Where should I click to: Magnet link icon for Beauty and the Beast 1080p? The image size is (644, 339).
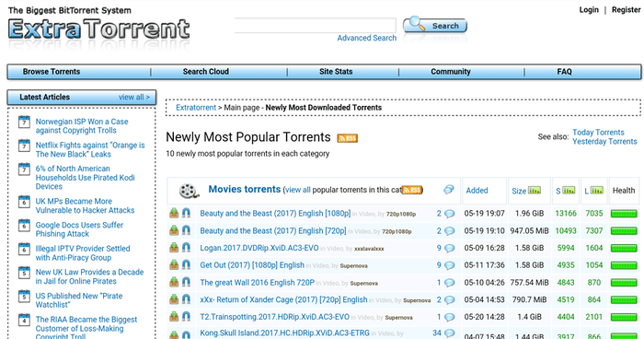point(186,213)
